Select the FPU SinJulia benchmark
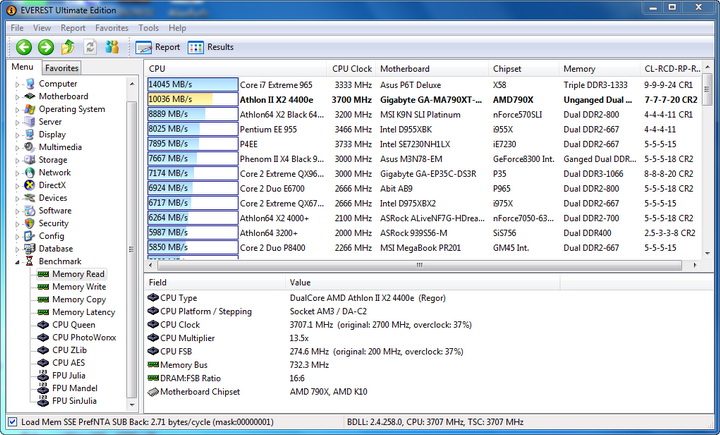 [74, 401]
